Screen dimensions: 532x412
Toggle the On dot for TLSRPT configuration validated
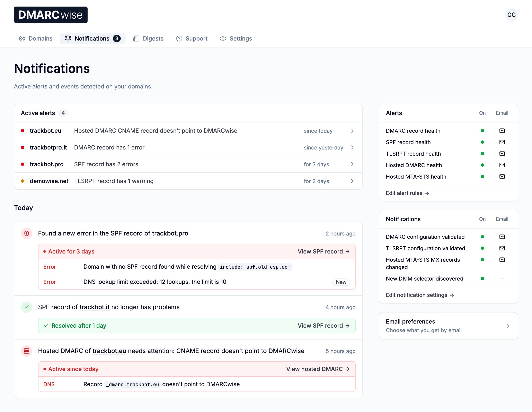(482, 248)
